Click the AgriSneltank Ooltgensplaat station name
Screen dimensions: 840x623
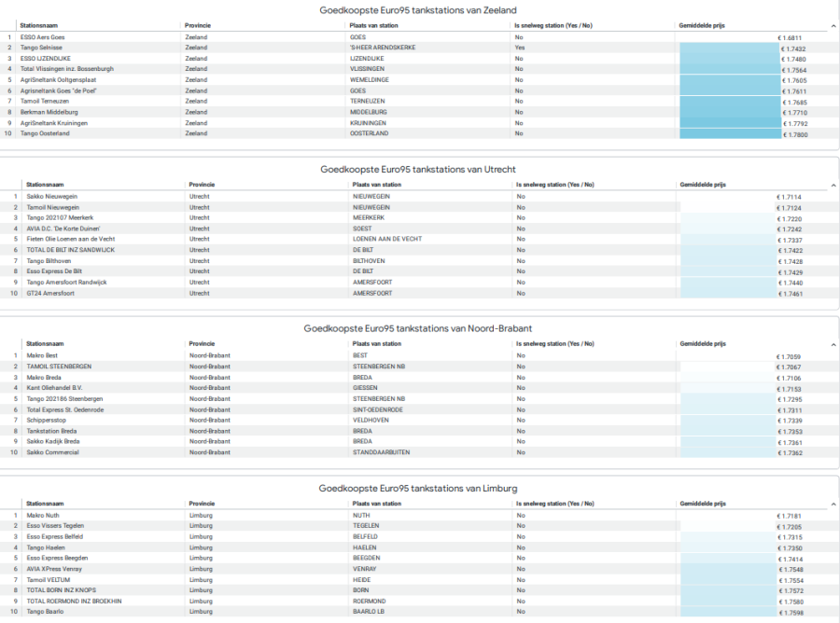[x=59, y=80]
